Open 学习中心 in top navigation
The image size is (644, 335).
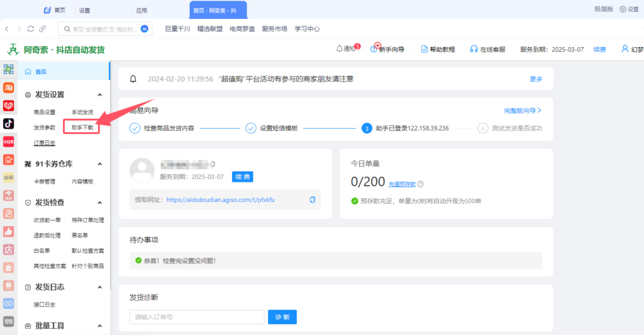(307, 29)
